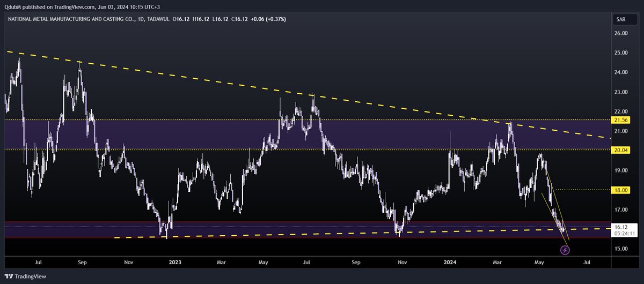The height and width of the screenshot is (284, 644).
Task: Click the National Metal Manufacturing symbol title
Action: click(73, 19)
